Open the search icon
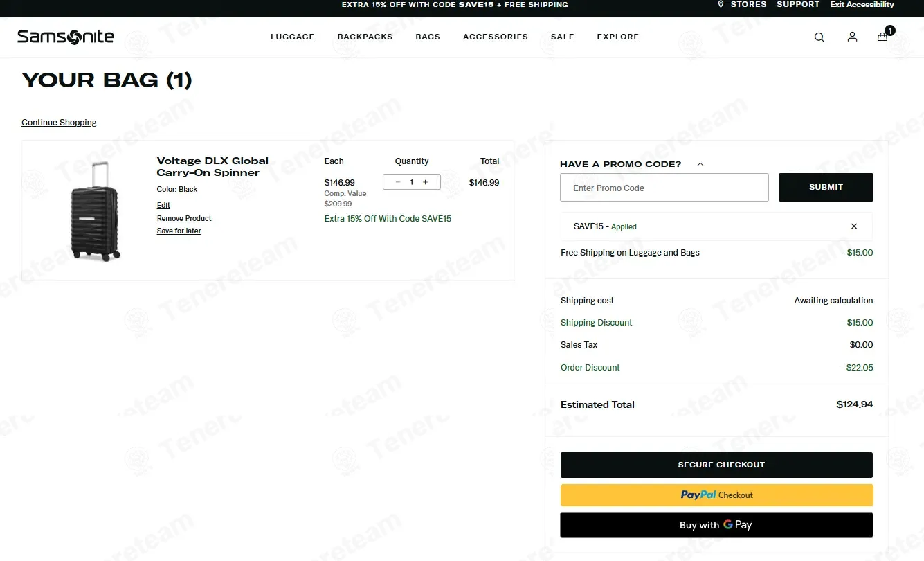Image resolution: width=924 pixels, height=561 pixels. click(819, 37)
